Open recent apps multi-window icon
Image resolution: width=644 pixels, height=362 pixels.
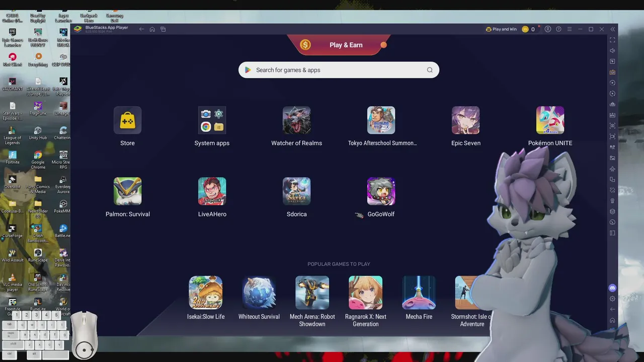tap(163, 29)
